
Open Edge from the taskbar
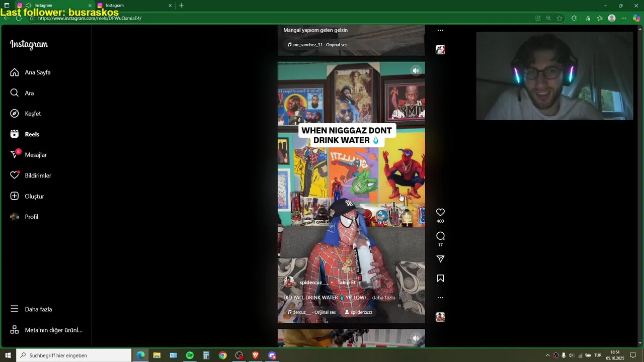tap(140, 355)
